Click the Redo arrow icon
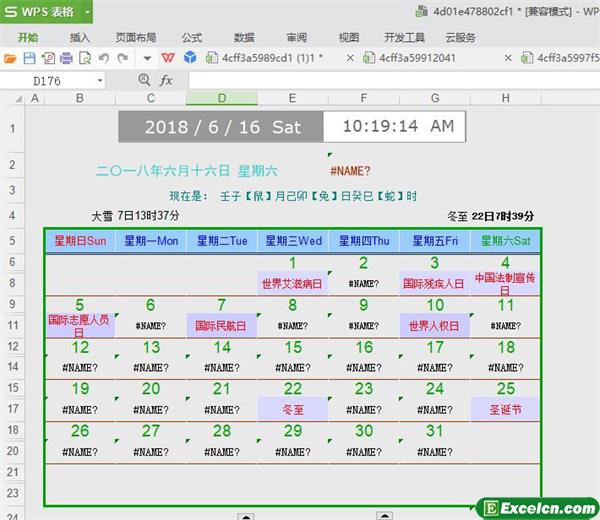The height and width of the screenshot is (520, 600). (122, 58)
